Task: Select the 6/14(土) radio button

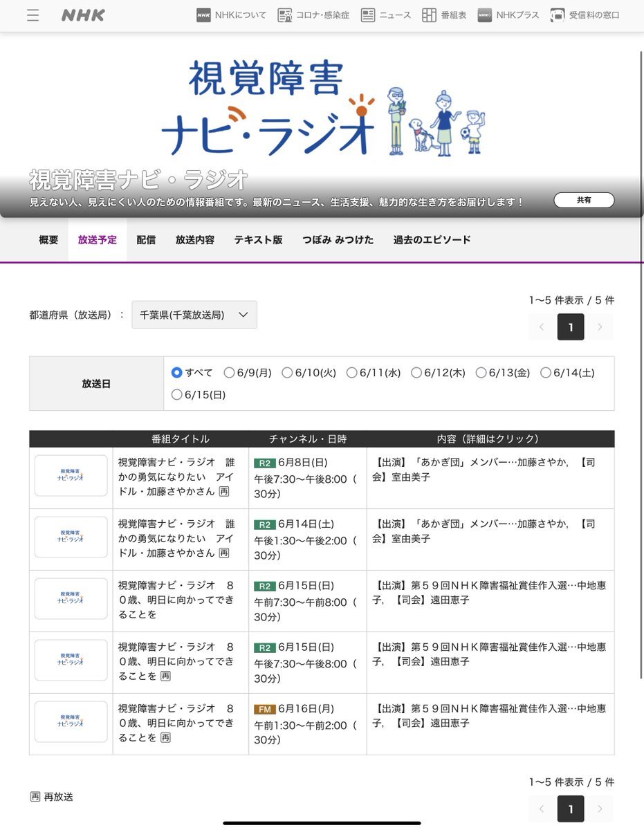Action: pyautogui.click(x=546, y=373)
